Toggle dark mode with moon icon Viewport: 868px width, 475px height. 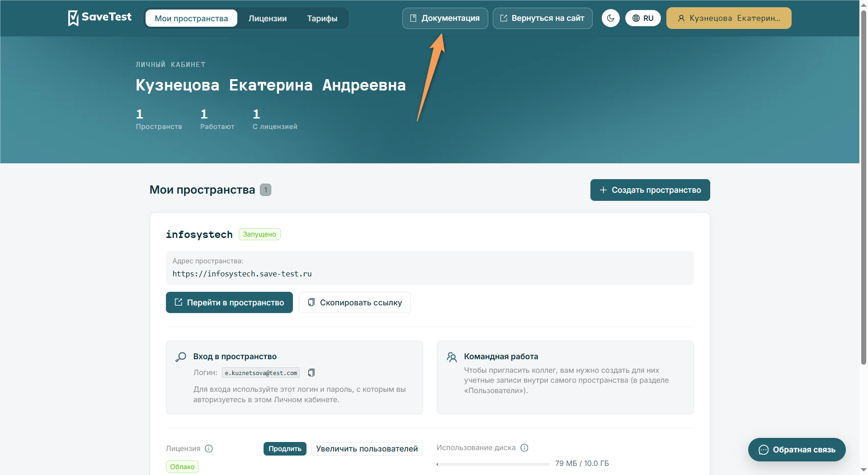(610, 18)
